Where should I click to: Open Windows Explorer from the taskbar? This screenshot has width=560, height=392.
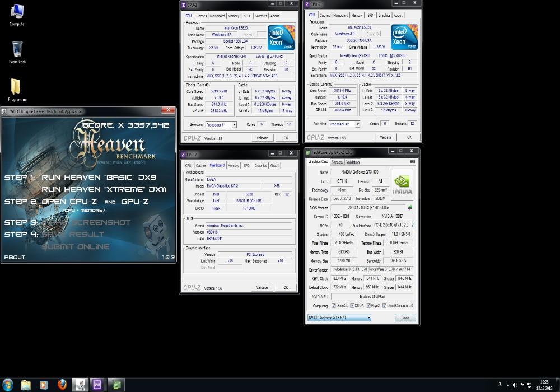[26, 385]
